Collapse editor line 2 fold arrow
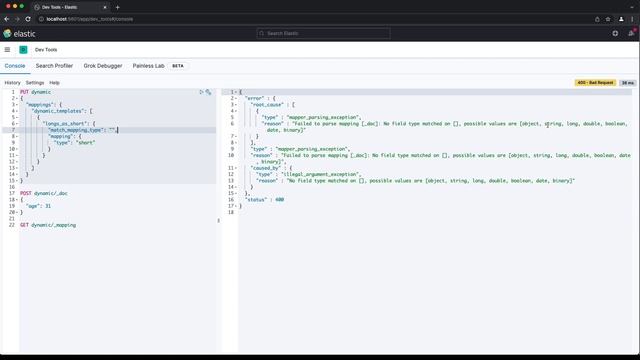Viewport: 640px width, 360px height. click(17, 98)
